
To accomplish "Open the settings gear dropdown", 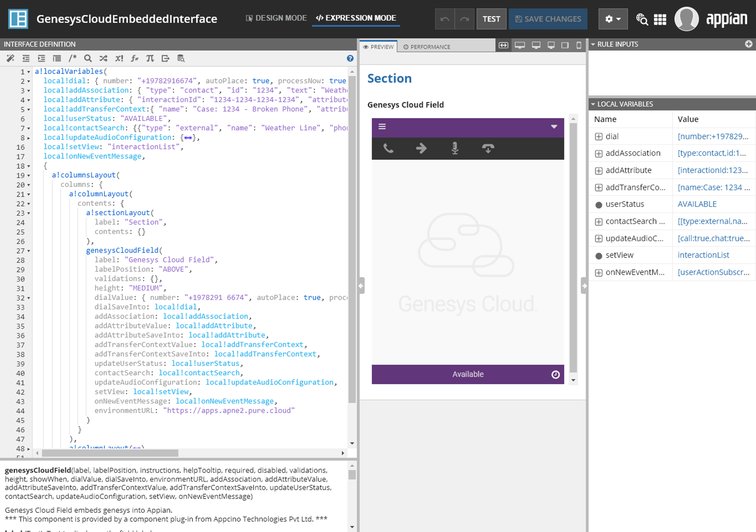I will coord(613,19).
